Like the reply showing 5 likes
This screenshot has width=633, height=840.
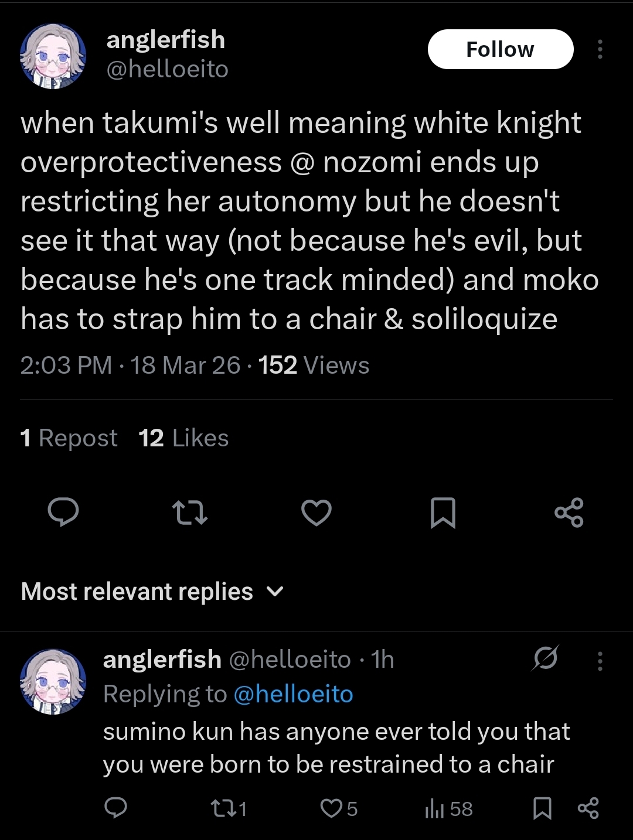pos(339,809)
